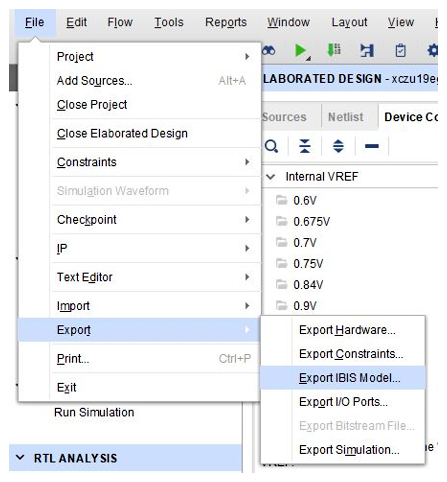Click Run Simulation in Flow Navigator
447x482 pixels.
pos(94,412)
